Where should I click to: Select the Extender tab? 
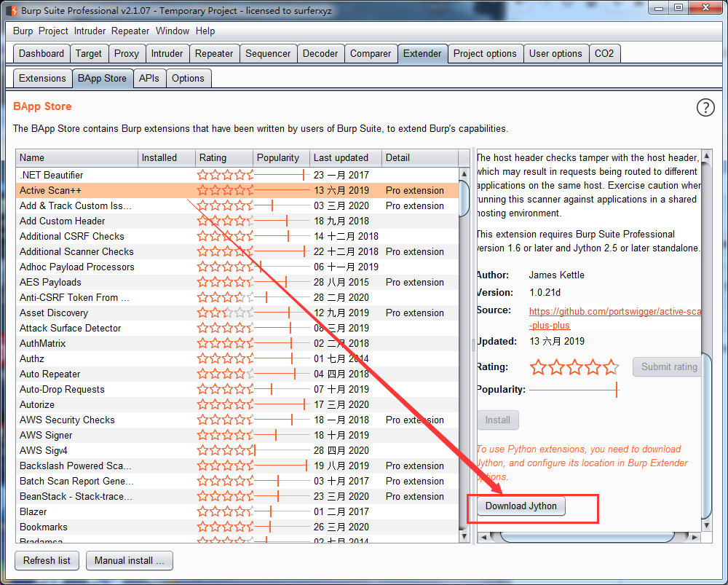(422, 53)
